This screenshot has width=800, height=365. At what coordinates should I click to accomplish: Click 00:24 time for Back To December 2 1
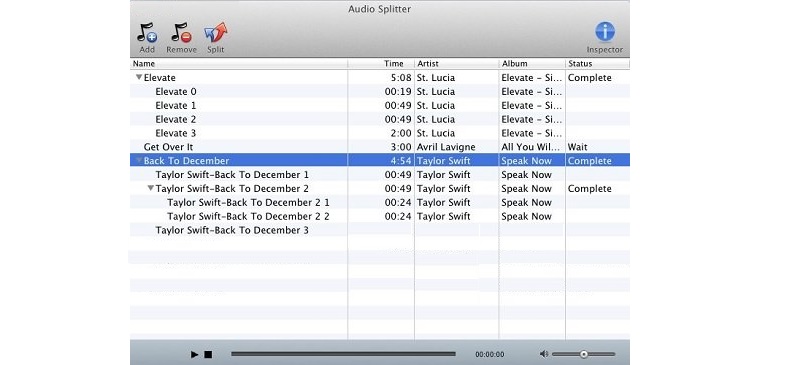pos(398,202)
